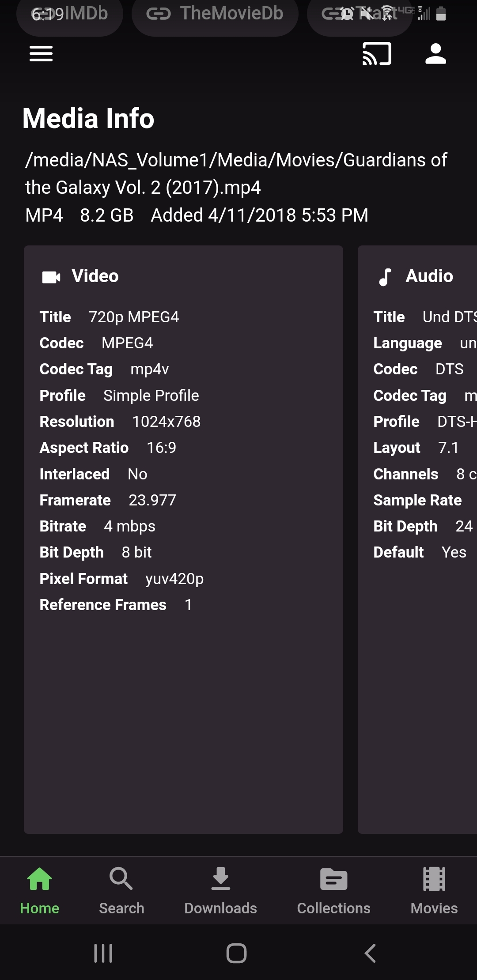477x980 pixels.
Task: Click the TheMovieDb link button
Action: coord(215,14)
